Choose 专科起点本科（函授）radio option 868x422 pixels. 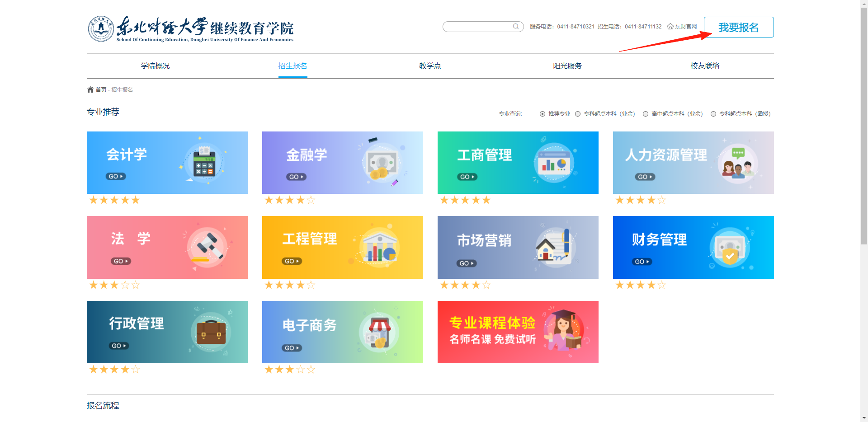[713, 114]
